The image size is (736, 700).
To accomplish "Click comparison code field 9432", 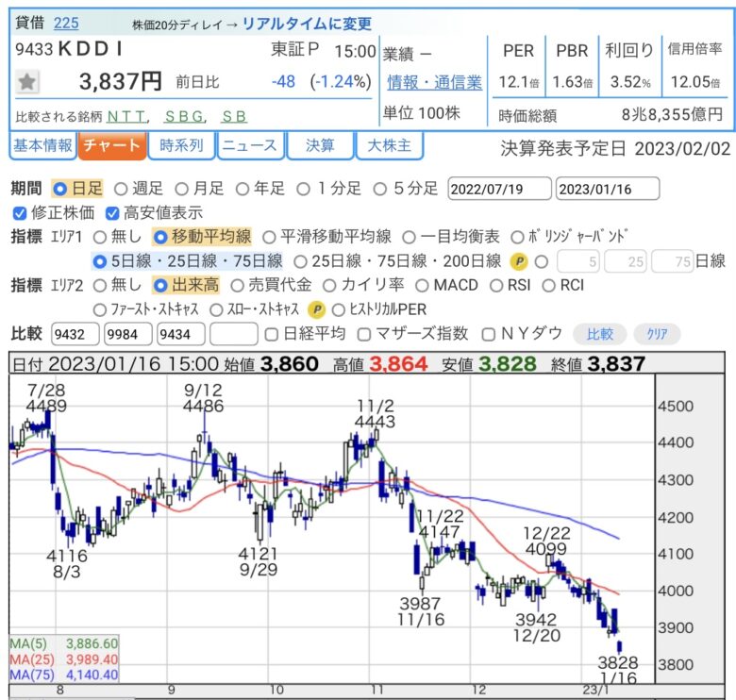I will click(75, 335).
